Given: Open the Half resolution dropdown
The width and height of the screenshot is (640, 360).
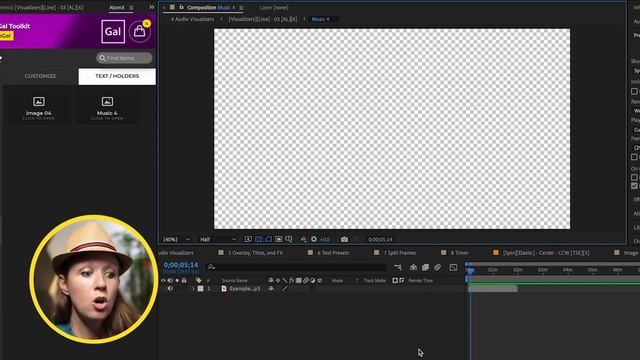Looking at the screenshot, I should 218,240.
